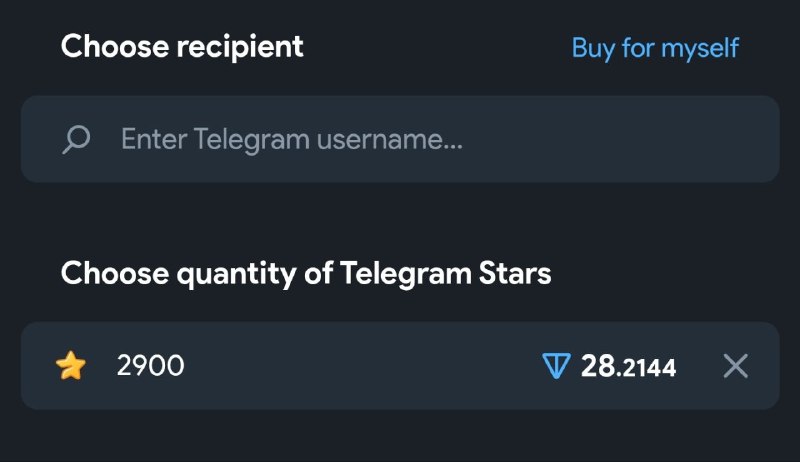800x462 pixels.
Task: Click the word myself in the blue link
Action: [x=699, y=47]
